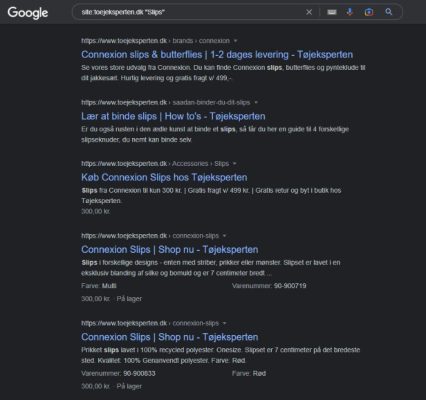Click 'Varenummer: 90-900833' text
This screenshot has height=400, width=426.
(x=118, y=373)
